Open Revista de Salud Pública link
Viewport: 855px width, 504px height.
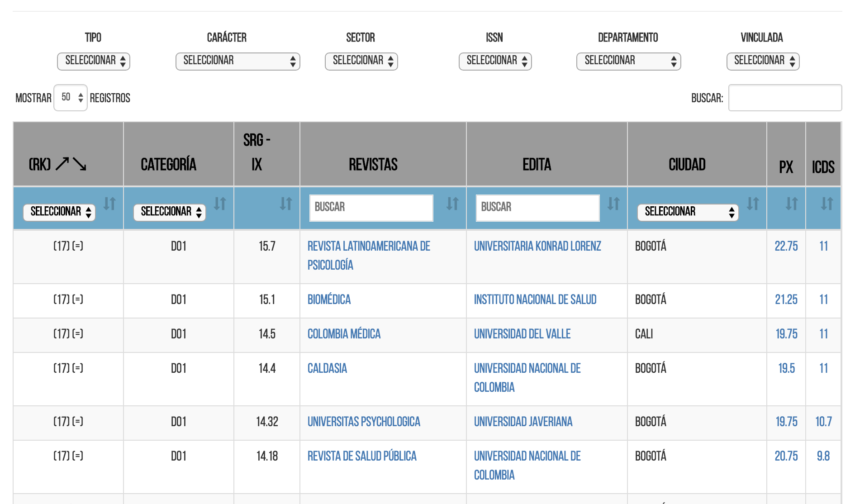362,456
